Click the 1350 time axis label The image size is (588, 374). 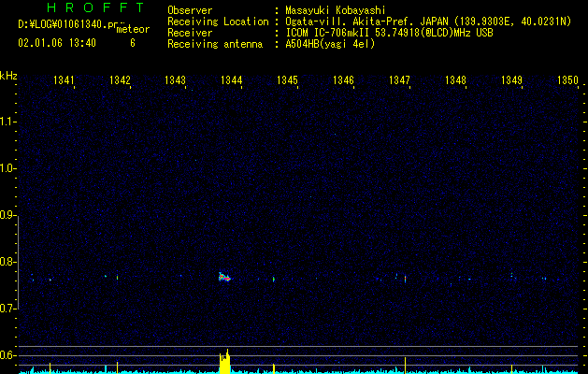[567, 80]
